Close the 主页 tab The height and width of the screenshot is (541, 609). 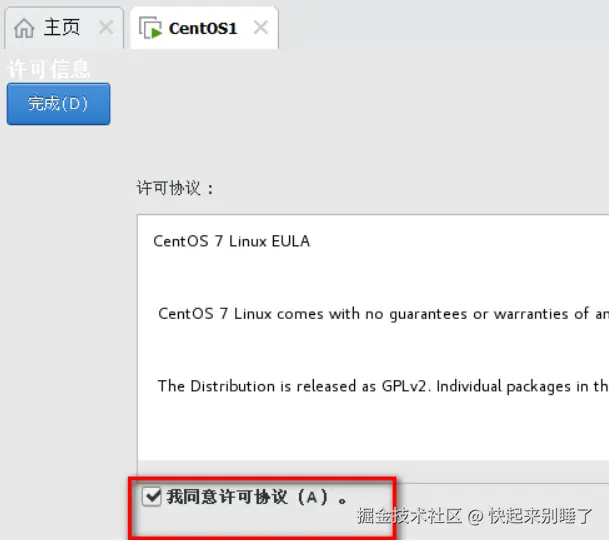(106, 28)
